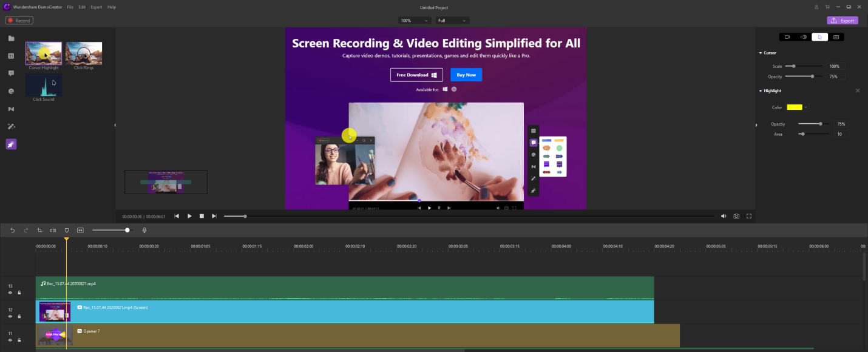This screenshot has width=868, height=352.
Task: Toggle visibility of track 13
Action: click(10, 293)
